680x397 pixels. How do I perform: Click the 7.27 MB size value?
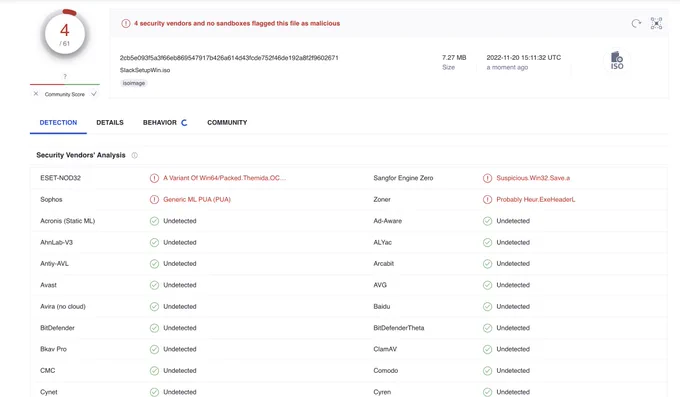pyautogui.click(x=454, y=57)
